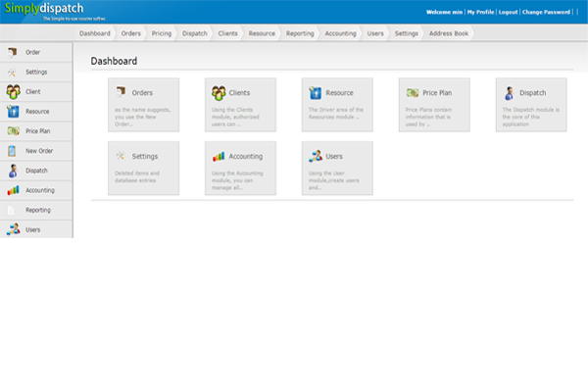Click the Orders card description text
The height and width of the screenshot is (392, 588).
142,117
